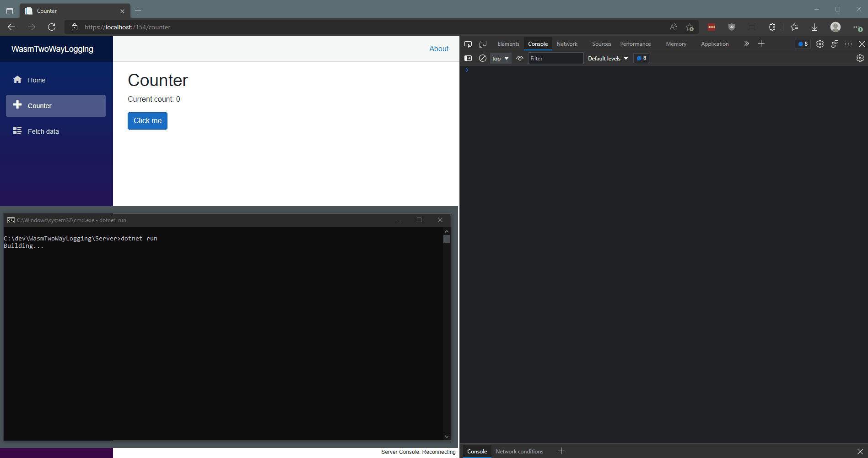Expand hidden DevTools tabs with the chevron
Screen dimensions: 868x458
click(x=746, y=44)
